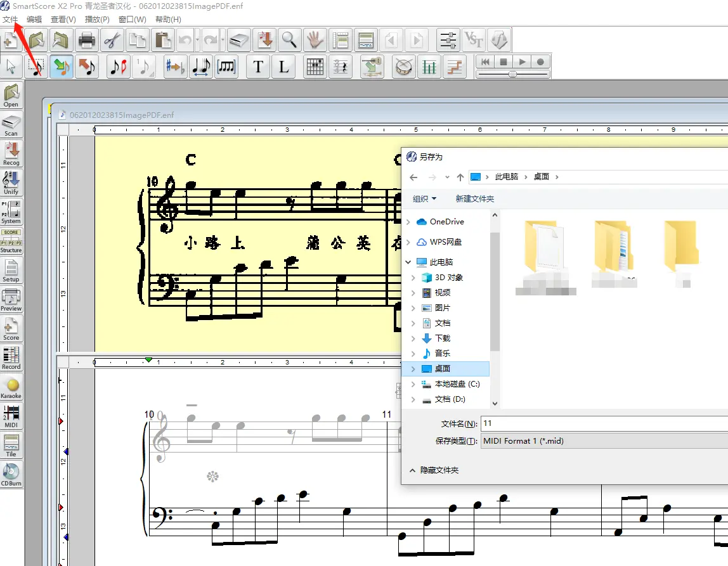Expand the 此电脑 tree node
728x566 pixels.
coord(409,262)
